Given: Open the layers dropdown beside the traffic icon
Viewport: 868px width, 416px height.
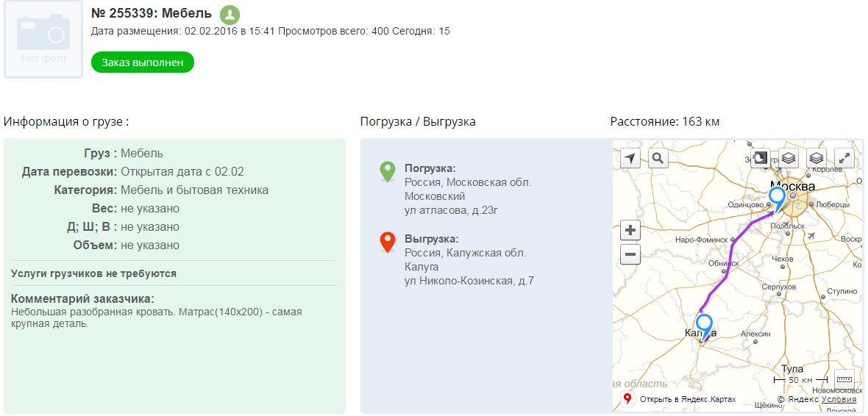Looking at the screenshot, I should click(788, 158).
